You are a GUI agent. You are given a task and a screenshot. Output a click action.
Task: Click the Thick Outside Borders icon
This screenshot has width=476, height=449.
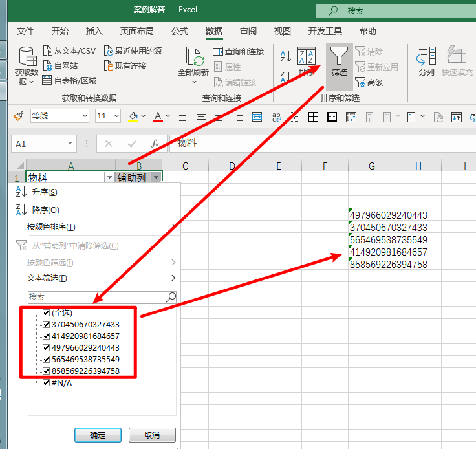click(x=332, y=117)
